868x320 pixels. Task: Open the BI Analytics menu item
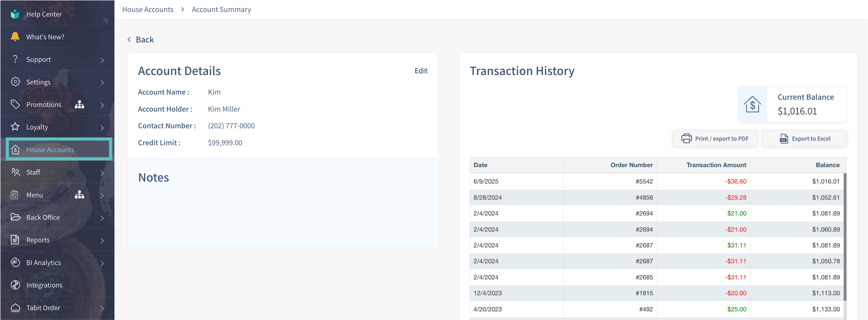(44, 262)
